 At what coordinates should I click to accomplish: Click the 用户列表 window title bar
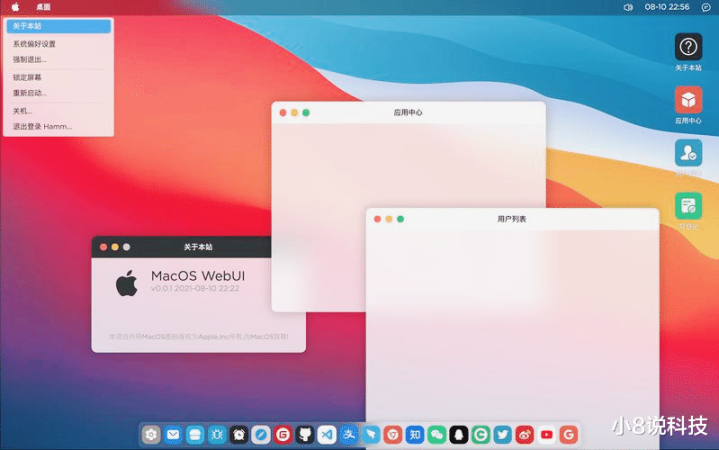pos(512,219)
